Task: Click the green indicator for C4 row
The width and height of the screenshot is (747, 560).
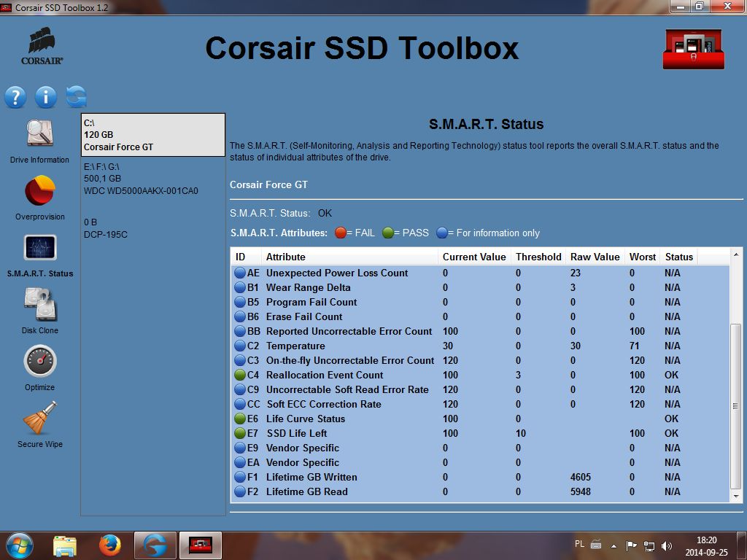Action: coord(239,375)
